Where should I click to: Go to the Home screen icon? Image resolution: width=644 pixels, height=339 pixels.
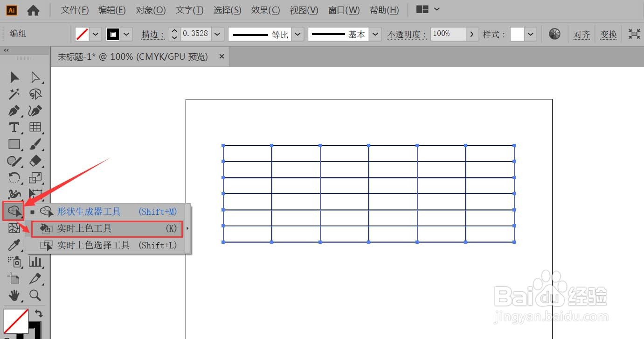click(x=33, y=10)
